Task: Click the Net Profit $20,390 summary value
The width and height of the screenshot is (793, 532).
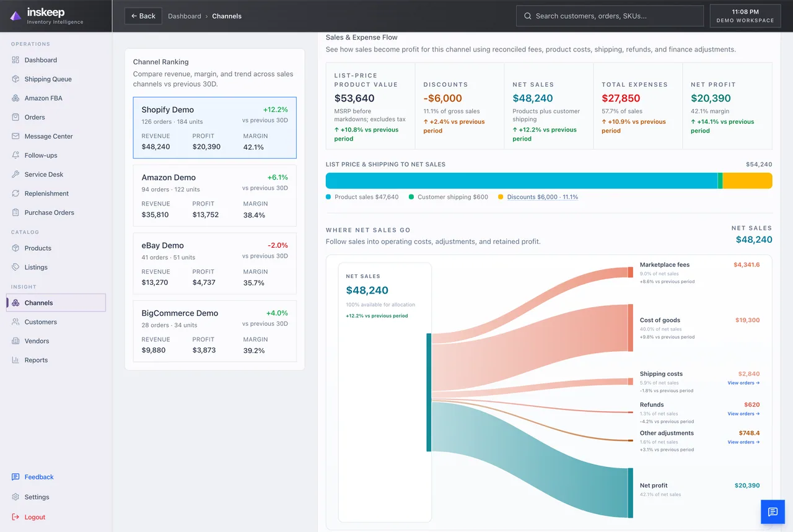Action: pos(711,98)
